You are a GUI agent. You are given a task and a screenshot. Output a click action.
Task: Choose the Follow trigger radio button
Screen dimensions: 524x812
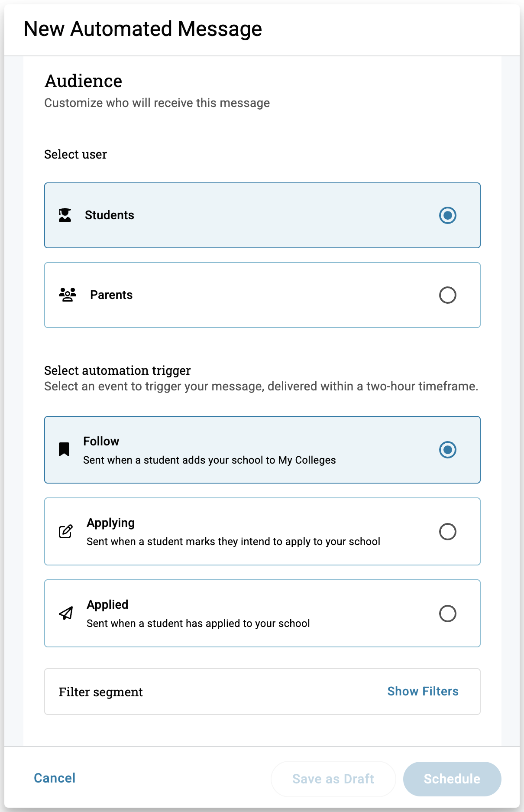[447, 450]
